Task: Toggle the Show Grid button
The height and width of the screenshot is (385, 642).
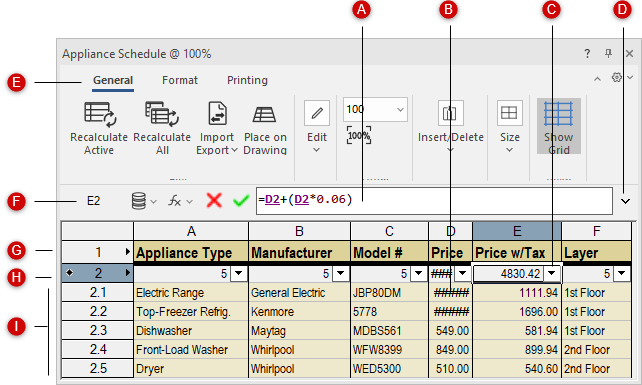Action: click(x=558, y=126)
